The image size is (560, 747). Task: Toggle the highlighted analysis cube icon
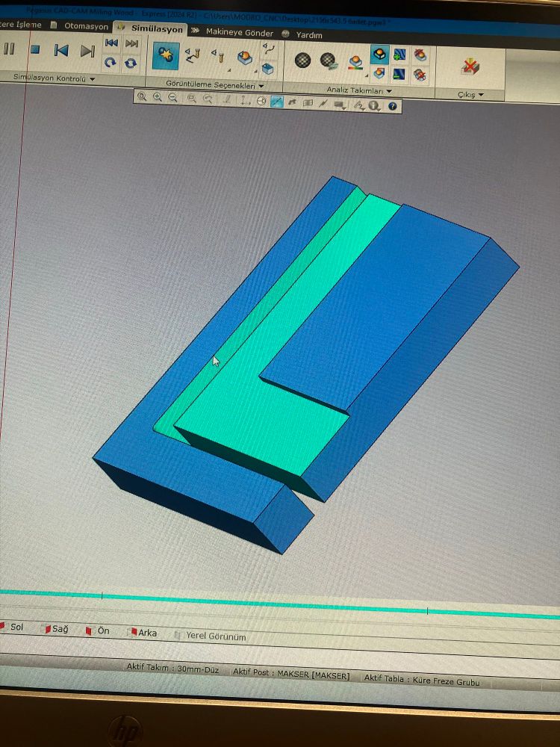(379, 55)
